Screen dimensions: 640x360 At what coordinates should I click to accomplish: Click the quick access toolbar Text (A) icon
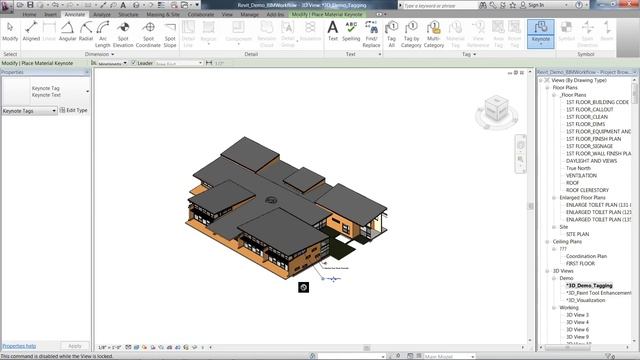pos(123,5)
